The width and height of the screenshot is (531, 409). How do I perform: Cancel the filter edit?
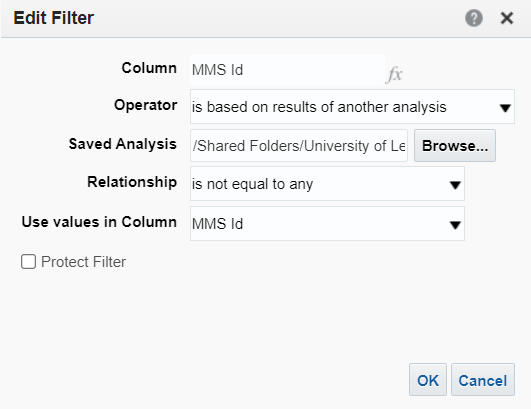[483, 380]
